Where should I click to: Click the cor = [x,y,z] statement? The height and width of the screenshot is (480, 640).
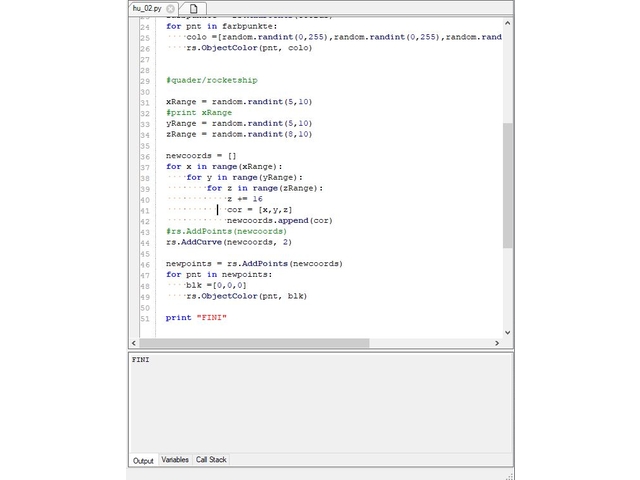(x=260, y=210)
